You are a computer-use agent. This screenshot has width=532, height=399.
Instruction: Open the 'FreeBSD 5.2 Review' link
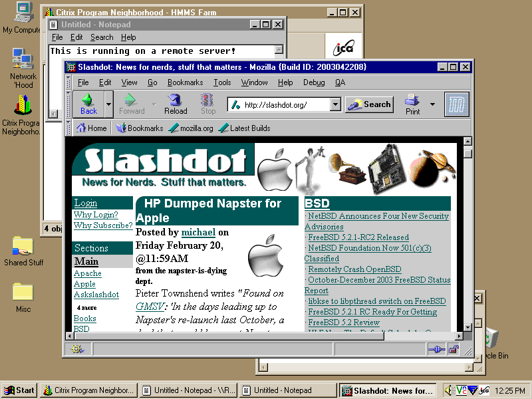pos(344,323)
